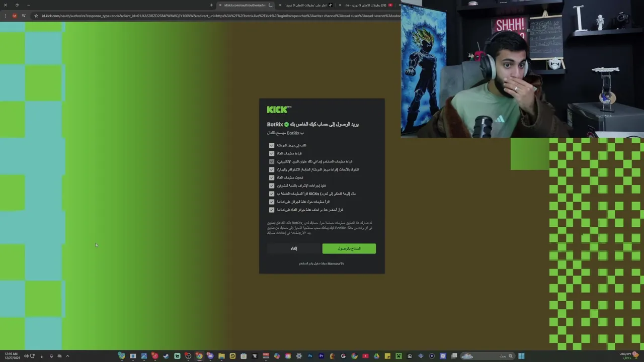
Task: Open the Windows Start menu
Action: pyautogui.click(x=521, y=356)
